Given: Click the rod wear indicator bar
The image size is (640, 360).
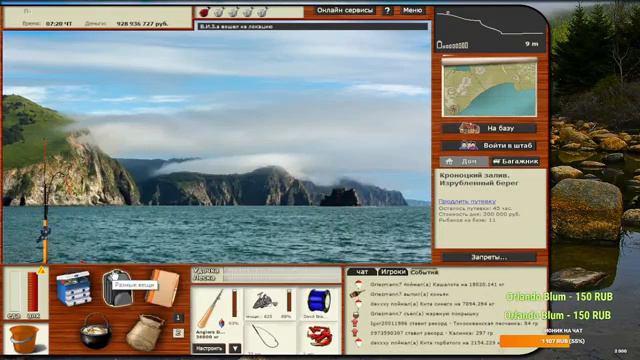Looking at the screenshot, I should point(234,303).
